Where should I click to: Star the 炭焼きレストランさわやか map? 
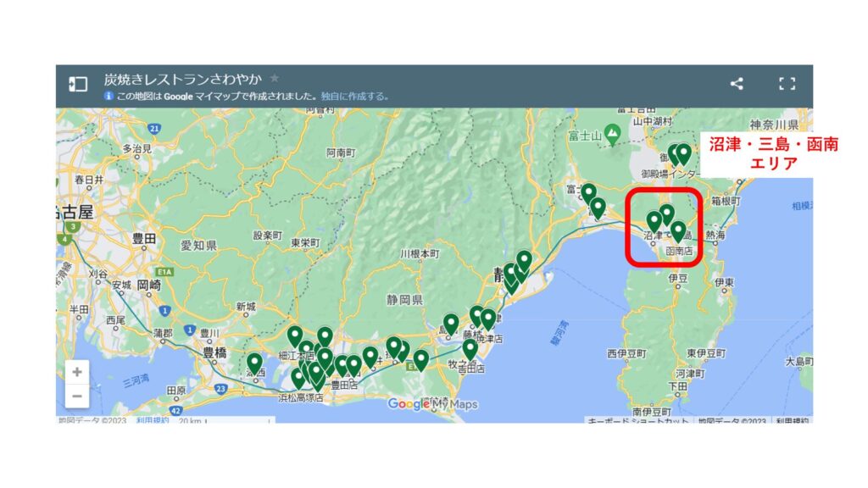pyautogui.click(x=275, y=79)
